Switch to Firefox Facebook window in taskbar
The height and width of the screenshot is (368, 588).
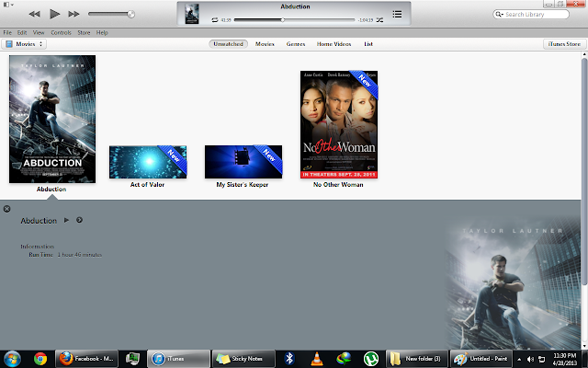pos(86,359)
